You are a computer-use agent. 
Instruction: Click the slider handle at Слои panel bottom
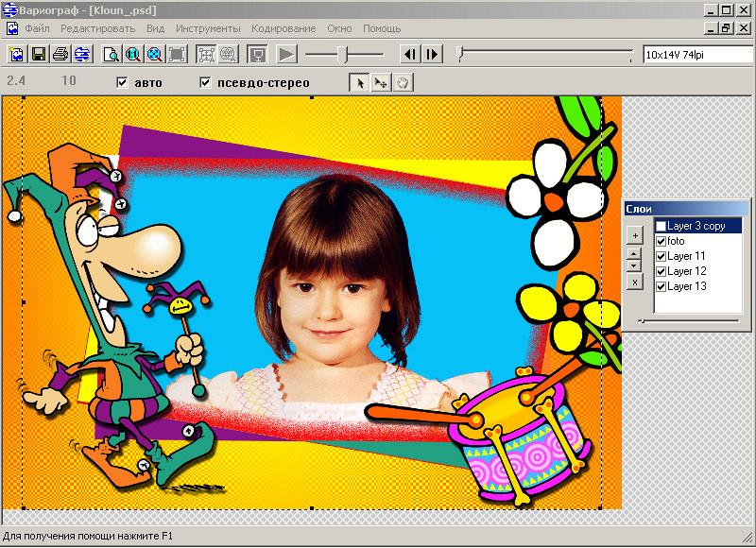coord(642,321)
